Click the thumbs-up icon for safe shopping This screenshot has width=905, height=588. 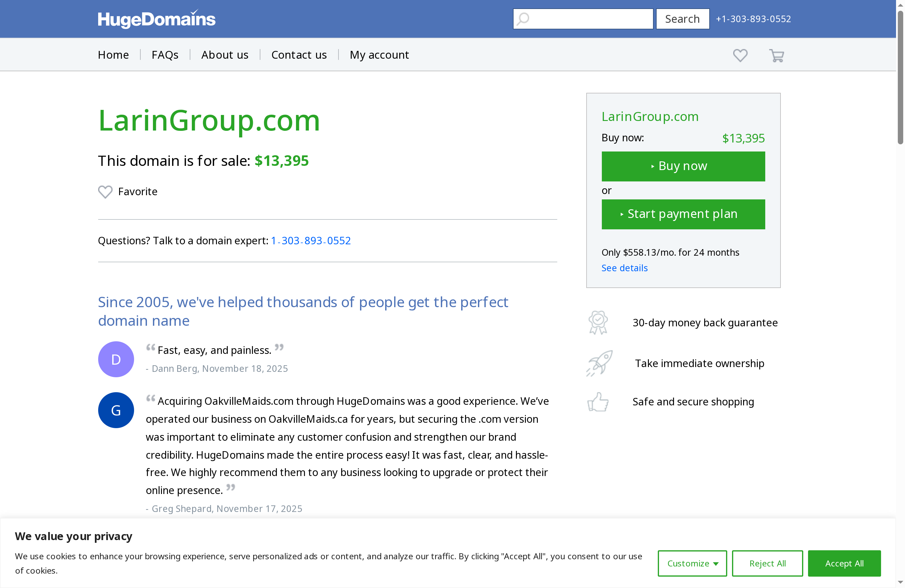[598, 402]
